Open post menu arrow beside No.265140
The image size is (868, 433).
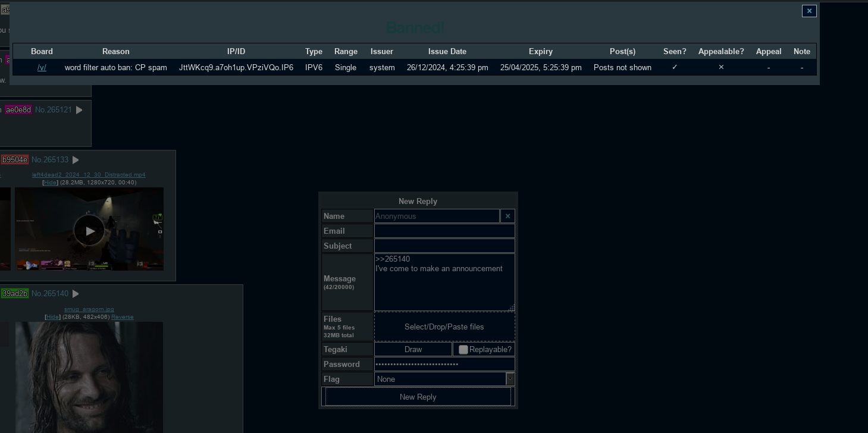(x=76, y=294)
